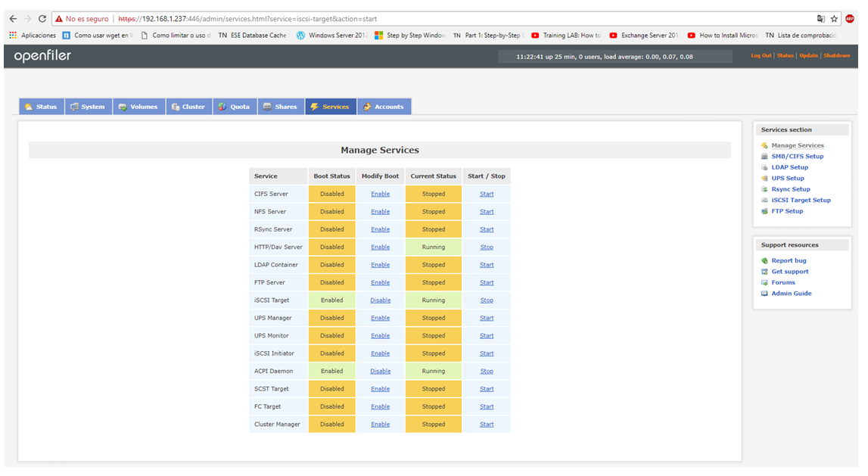Click the LDAP Setup sidebar icon

(764, 167)
